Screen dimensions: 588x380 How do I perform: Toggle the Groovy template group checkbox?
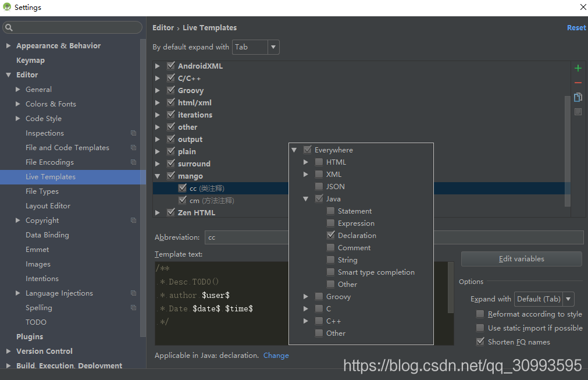[171, 90]
